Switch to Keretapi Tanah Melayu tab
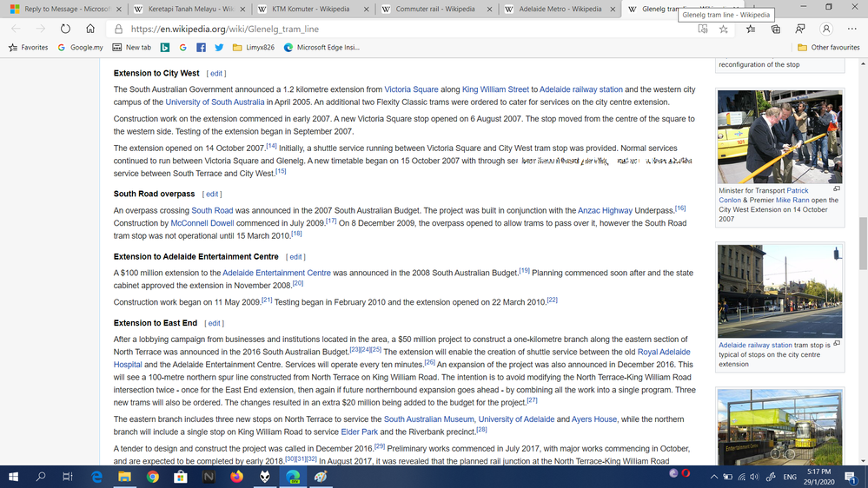Viewport: 868px width, 488px height. (x=190, y=9)
